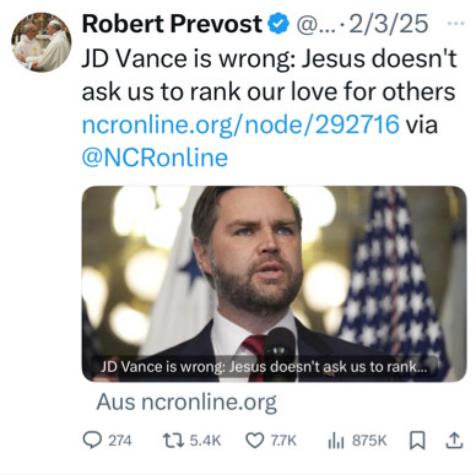Open Robert Prevost's profile picture
The image size is (476, 475).
[x=41, y=42]
